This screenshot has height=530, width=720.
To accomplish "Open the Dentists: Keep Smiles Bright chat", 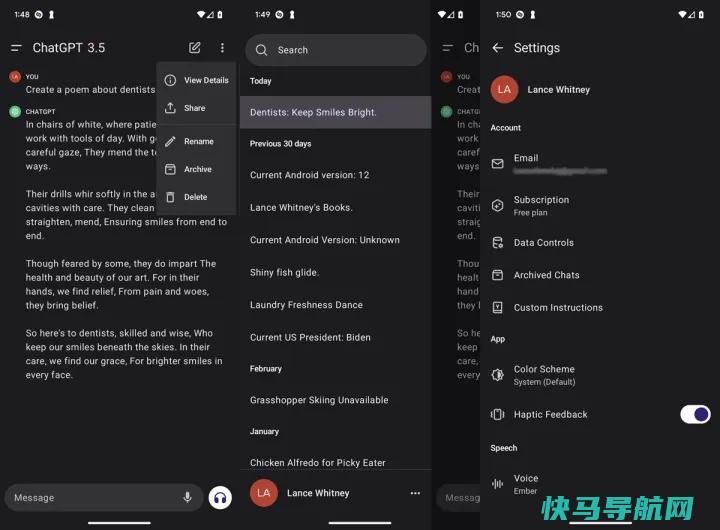I will coord(336,112).
